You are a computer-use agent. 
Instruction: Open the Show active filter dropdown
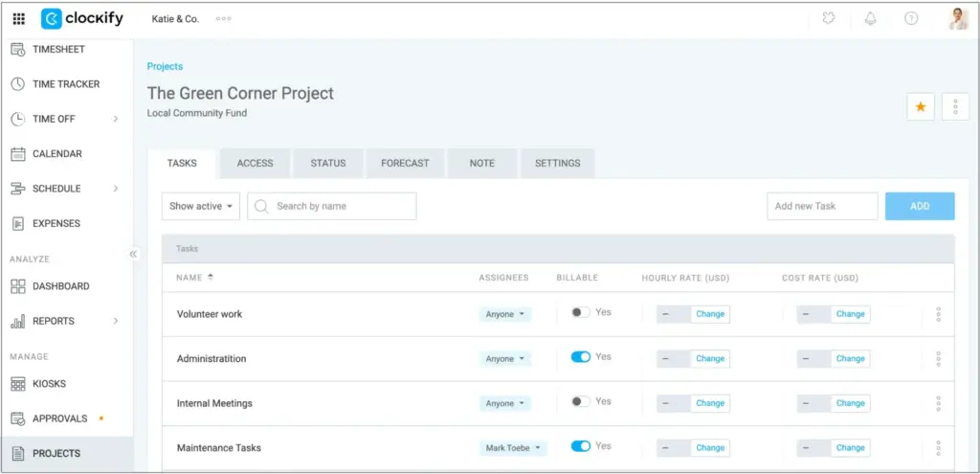point(201,207)
